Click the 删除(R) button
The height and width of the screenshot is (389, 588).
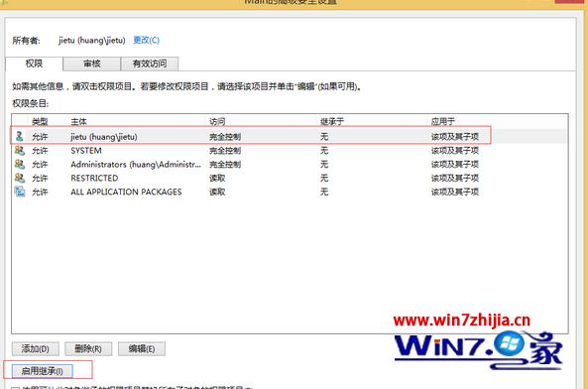(x=88, y=349)
